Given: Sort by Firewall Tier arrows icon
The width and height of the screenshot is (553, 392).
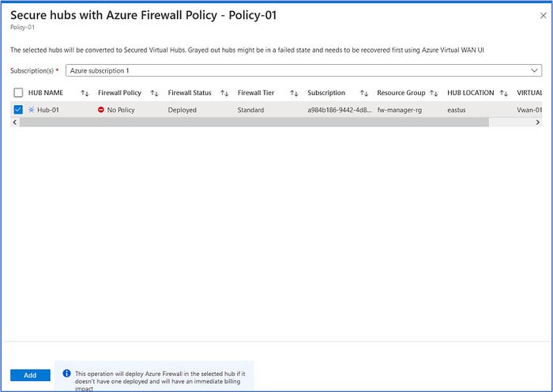Looking at the screenshot, I should pos(294,93).
